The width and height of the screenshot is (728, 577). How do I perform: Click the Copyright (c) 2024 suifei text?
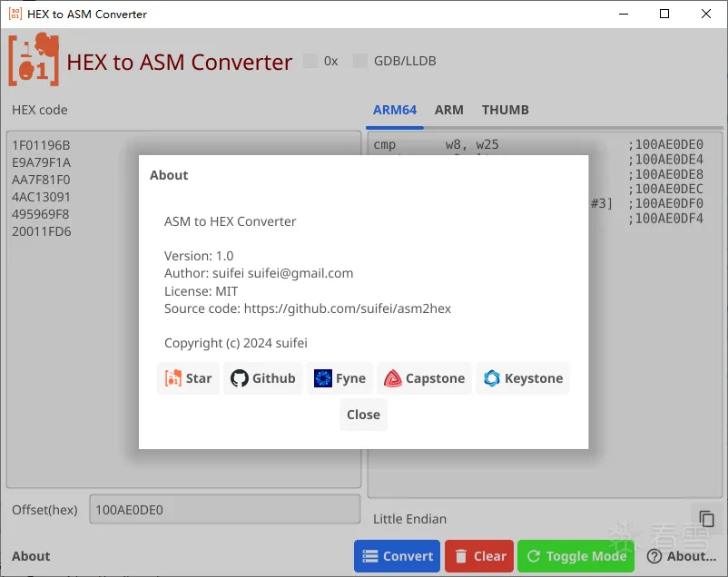point(236,343)
